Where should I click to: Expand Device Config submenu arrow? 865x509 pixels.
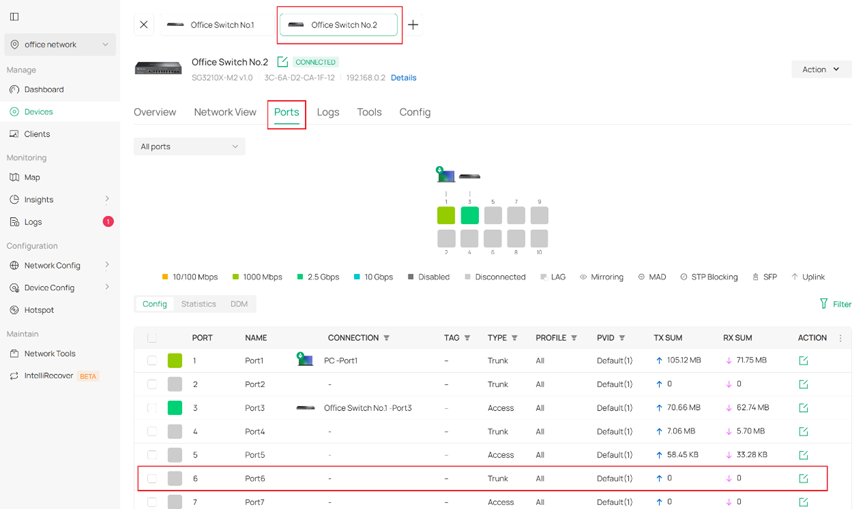click(107, 287)
